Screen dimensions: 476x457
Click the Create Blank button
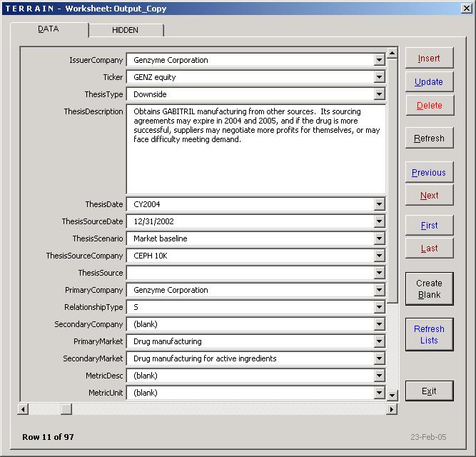429,288
